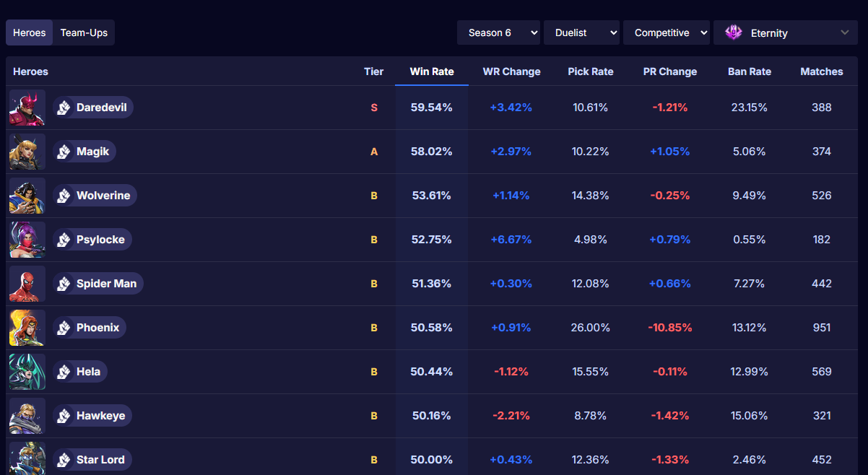Viewport: 868px width, 475px height.
Task: Open the Season 6 dropdown
Action: pyautogui.click(x=498, y=32)
